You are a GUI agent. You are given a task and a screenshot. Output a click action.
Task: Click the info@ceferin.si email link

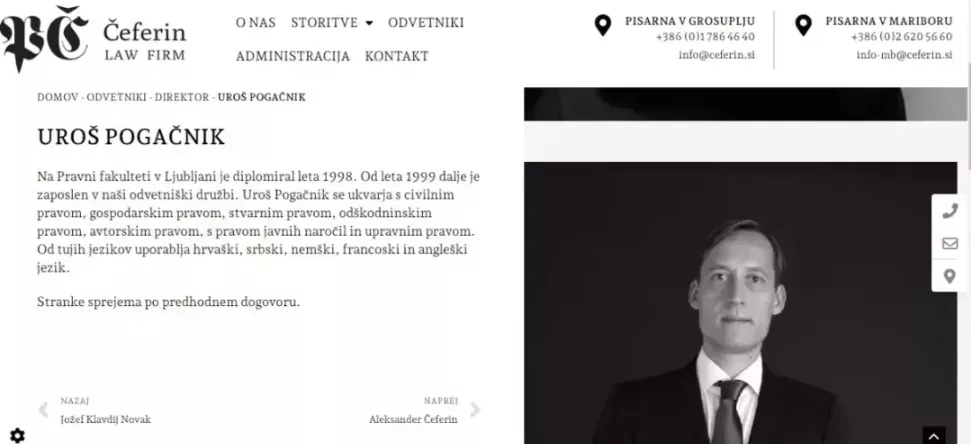716,54
